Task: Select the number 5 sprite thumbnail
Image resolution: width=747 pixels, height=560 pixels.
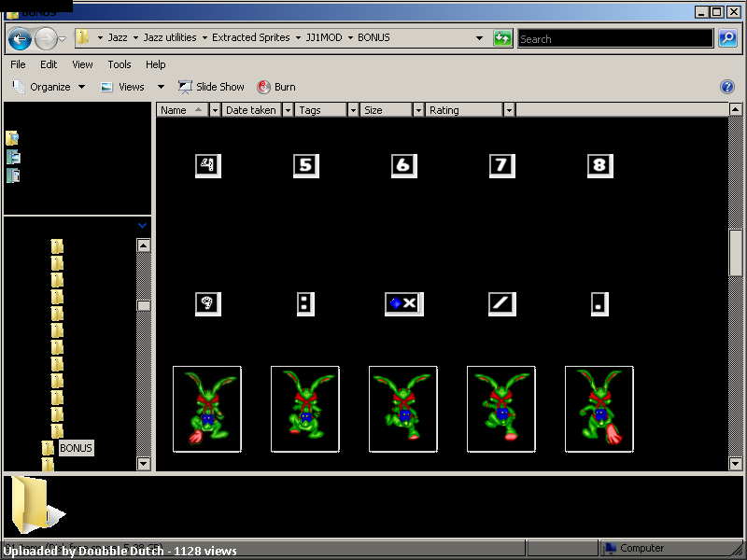Action: click(x=306, y=166)
